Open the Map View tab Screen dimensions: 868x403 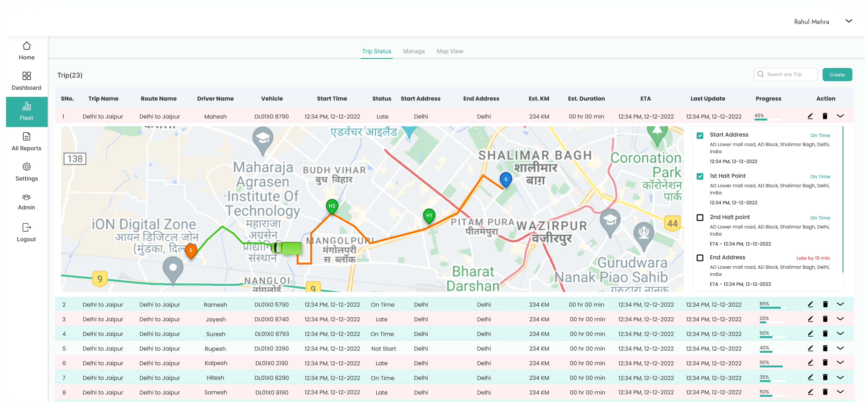pos(450,51)
